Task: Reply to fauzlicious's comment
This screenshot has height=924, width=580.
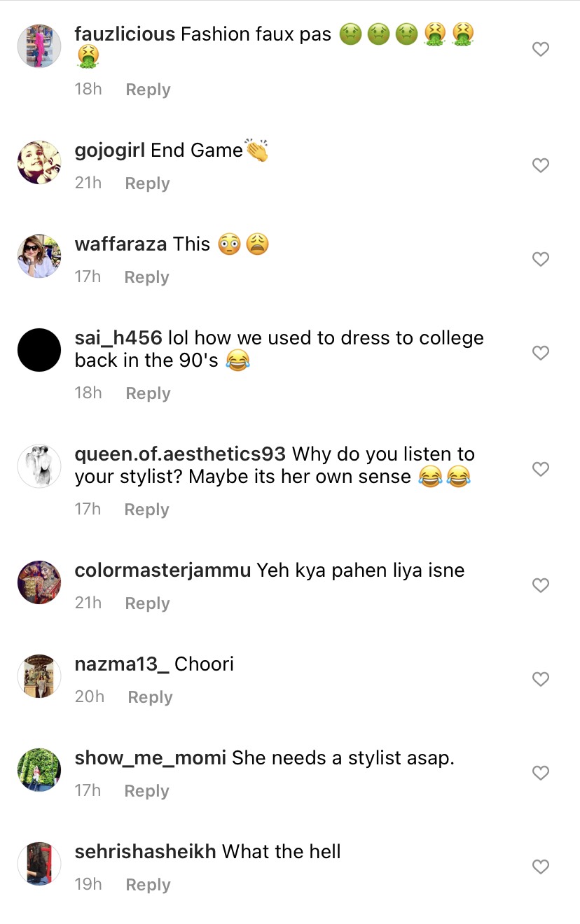Action: (x=148, y=90)
